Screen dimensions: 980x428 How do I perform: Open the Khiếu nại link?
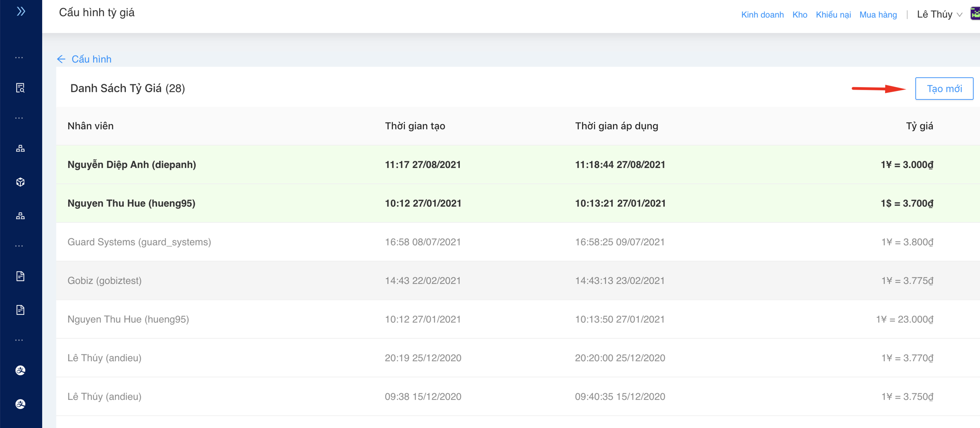pos(833,15)
